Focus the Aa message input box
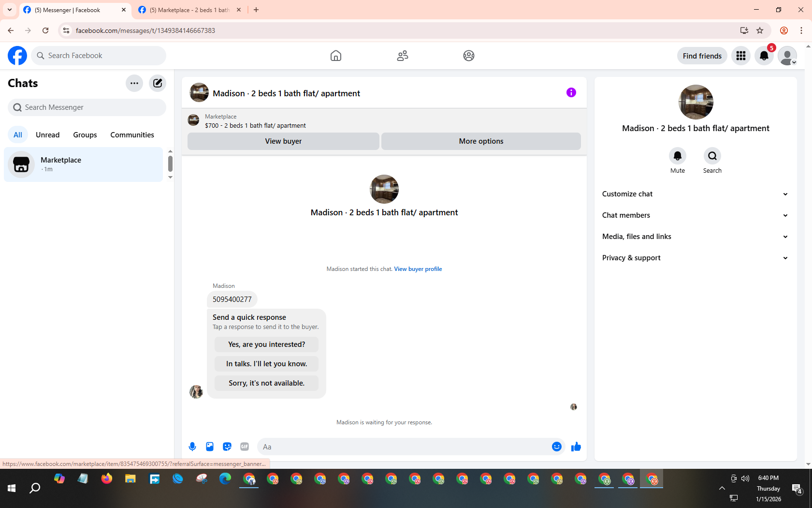This screenshot has width=812, height=508. pyautogui.click(x=404, y=447)
